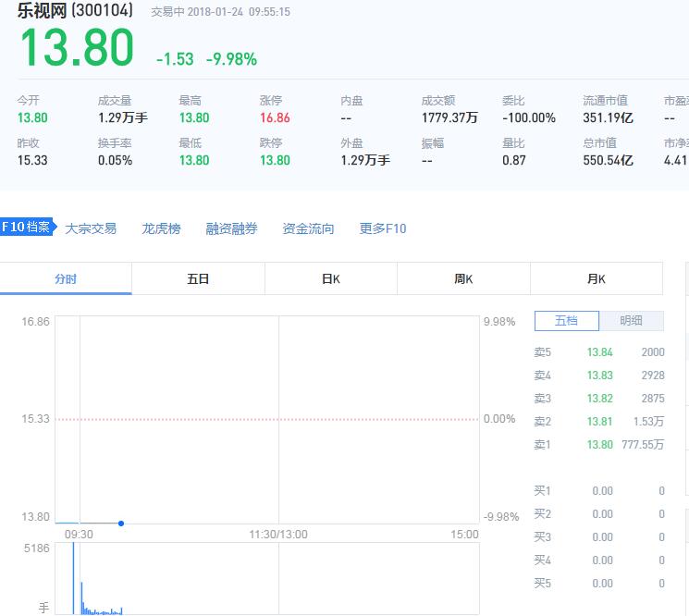
Task: Open the 大宗交易 link
Action: click(91, 228)
